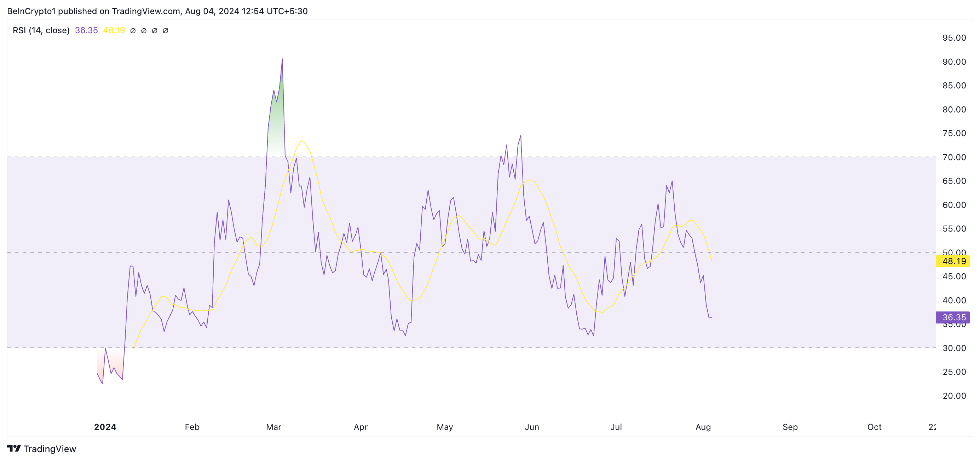Click the purple 36.35 price scale tag
Viewport: 980px width, 461px height.
[x=953, y=317]
